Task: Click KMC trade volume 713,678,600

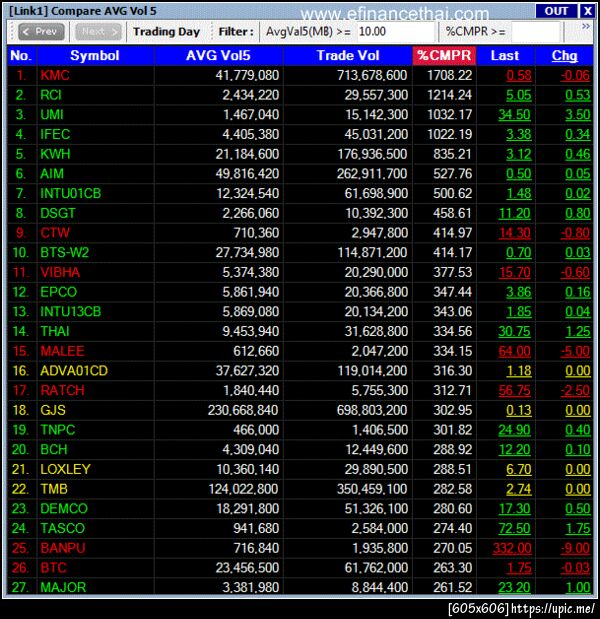Action: pos(372,75)
